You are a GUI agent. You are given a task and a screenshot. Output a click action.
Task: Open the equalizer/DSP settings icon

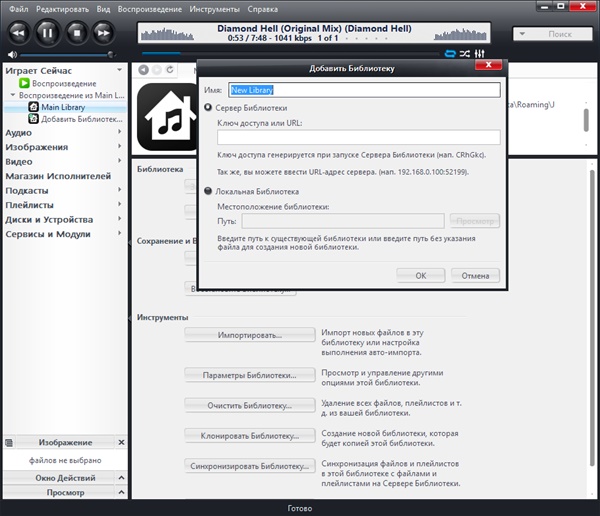[x=481, y=53]
